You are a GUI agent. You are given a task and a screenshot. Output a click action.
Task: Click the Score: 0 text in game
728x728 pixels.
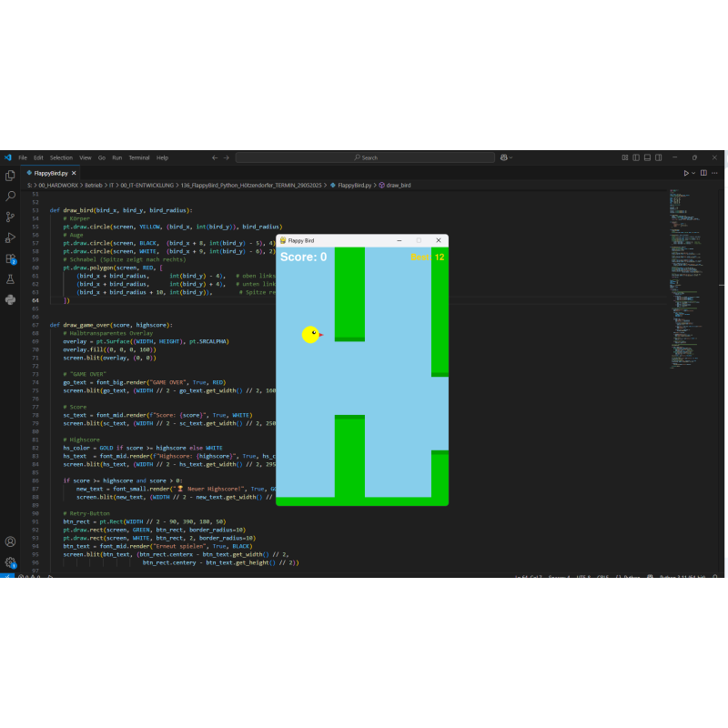[304, 257]
